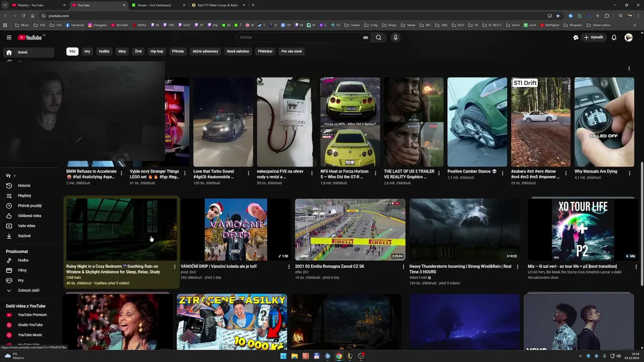
Task: Select the Hudba filter chip
Action: pos(104,51)
